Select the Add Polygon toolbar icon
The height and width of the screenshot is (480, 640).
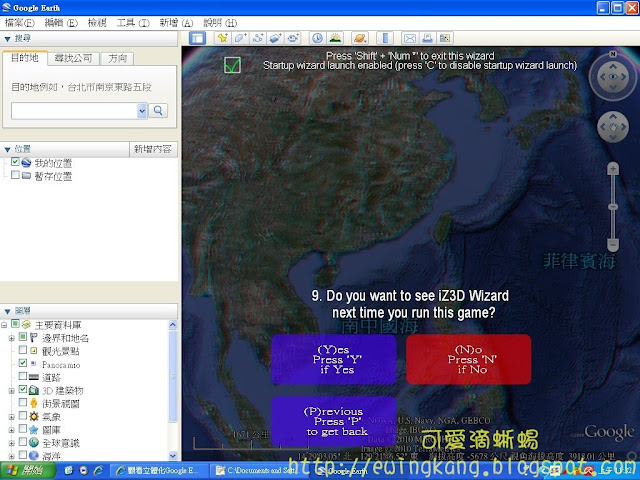point(240,38)
